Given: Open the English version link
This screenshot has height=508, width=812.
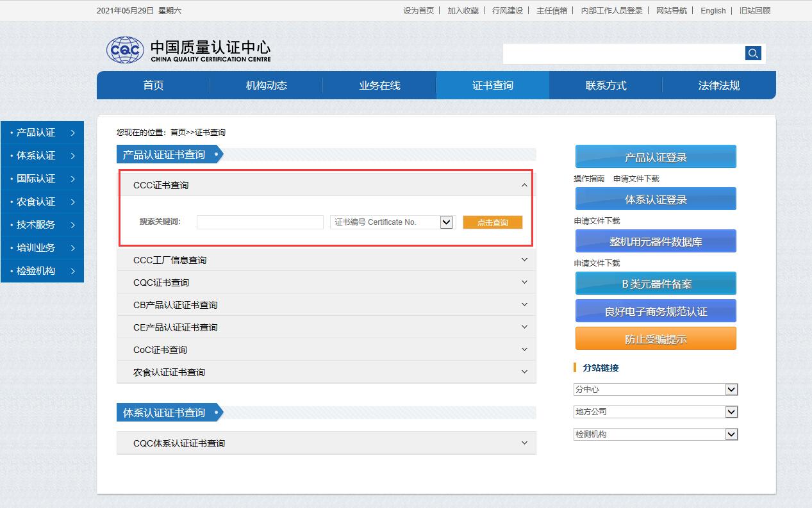Looking at the screenshot, I should [x=712, y=10].
